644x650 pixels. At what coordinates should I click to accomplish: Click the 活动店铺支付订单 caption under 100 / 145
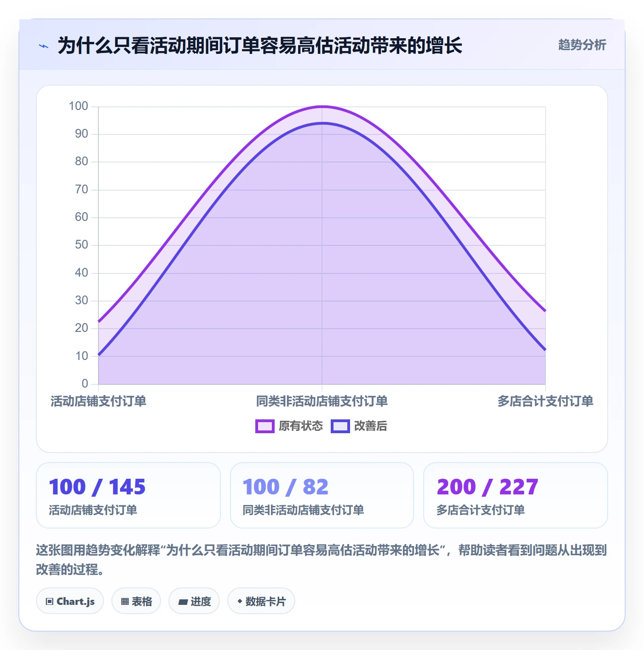[x=93, y=510]
